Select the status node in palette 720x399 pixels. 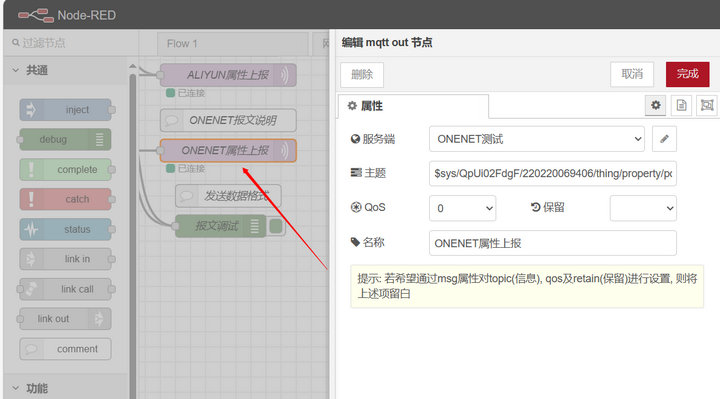[x=66, y=229]
